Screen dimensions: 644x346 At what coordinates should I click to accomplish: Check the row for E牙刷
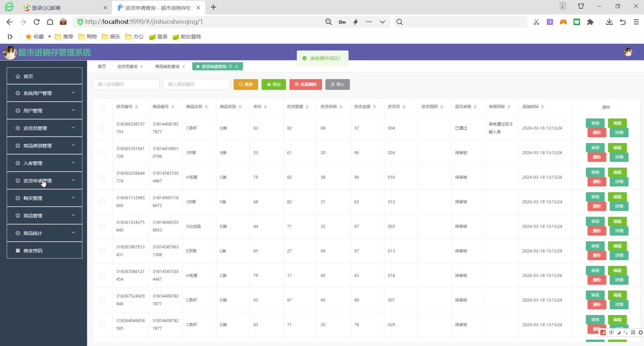(102, 251)
